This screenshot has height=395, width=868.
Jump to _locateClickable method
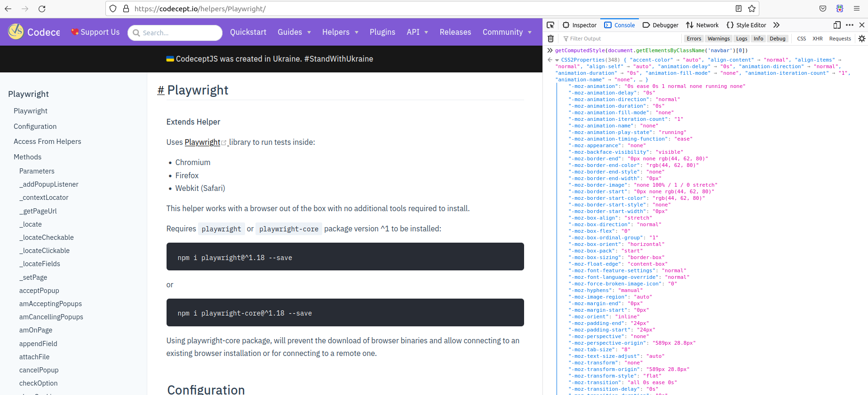pos(45,251)
